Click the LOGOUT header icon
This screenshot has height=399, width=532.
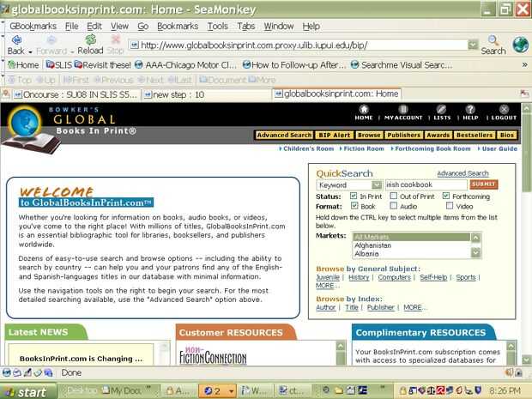tap(504, 109)
